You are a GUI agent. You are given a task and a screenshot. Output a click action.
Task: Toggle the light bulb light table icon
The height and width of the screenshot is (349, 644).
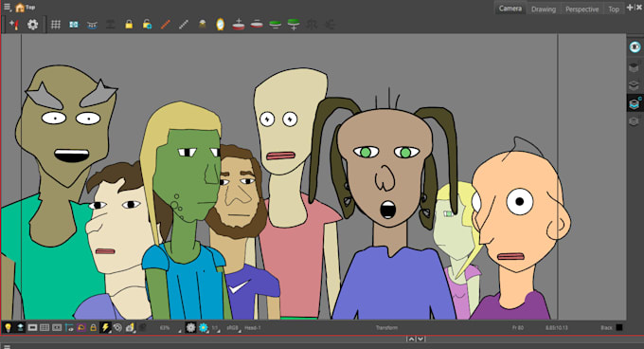pyautogui.click(x=8, y=327)
